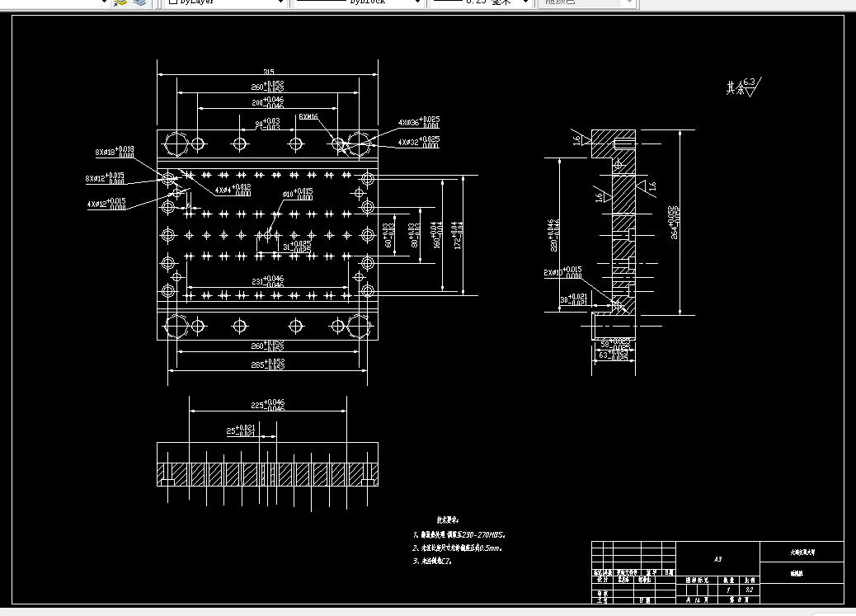Click the 4XØ4 hole callout
Screen dimensions: 856x616
tap(233, 190)
